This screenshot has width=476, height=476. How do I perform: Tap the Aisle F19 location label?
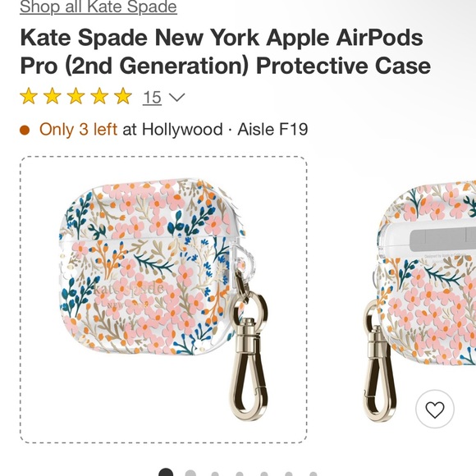(272, 130)
